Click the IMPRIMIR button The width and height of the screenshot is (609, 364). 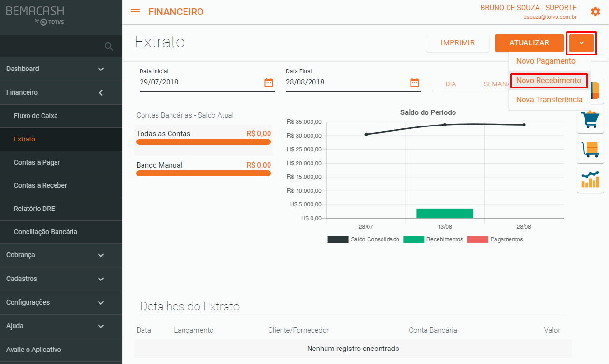coord(458,43)
